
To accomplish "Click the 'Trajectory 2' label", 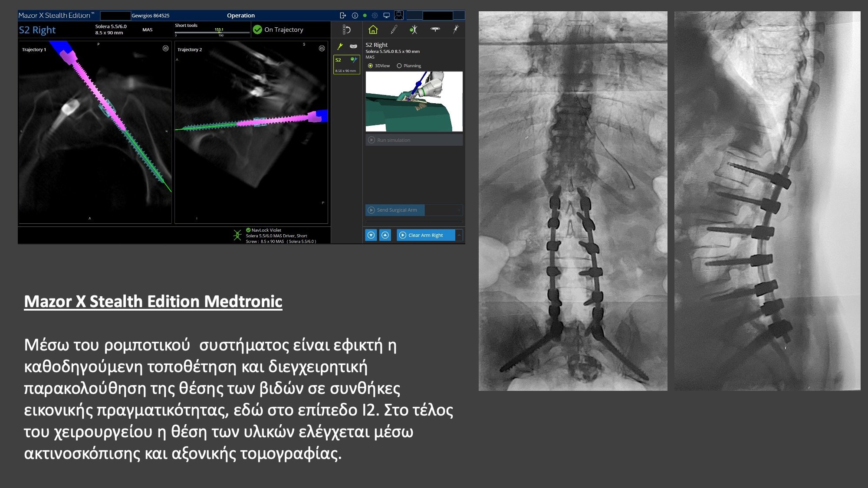I will point(190,49).
